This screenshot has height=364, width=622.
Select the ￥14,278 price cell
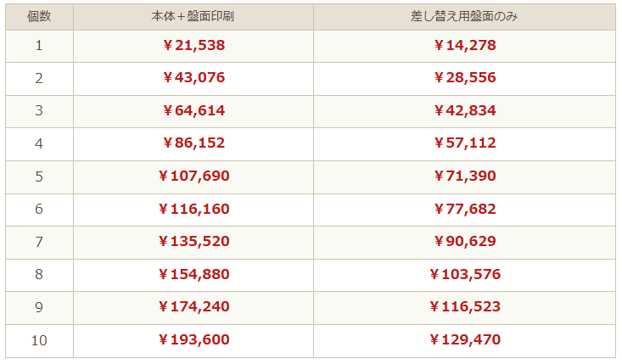tap(464, 45)
